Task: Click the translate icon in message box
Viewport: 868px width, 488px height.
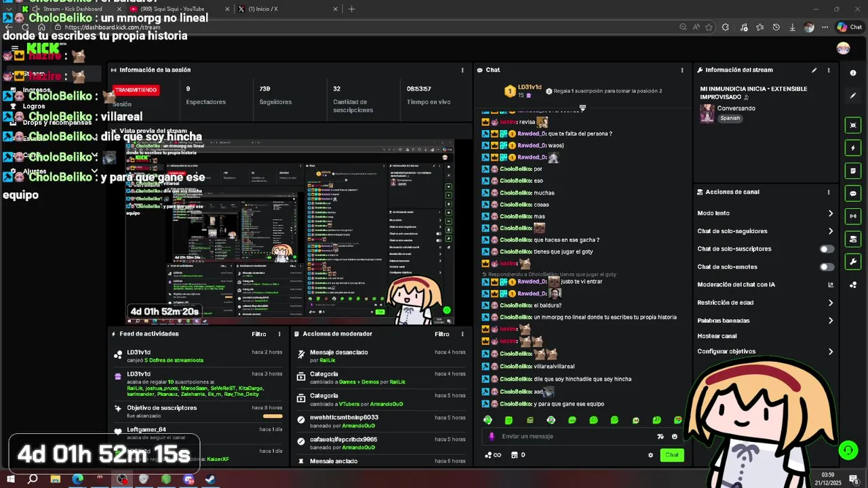Action: pos(660,436)
